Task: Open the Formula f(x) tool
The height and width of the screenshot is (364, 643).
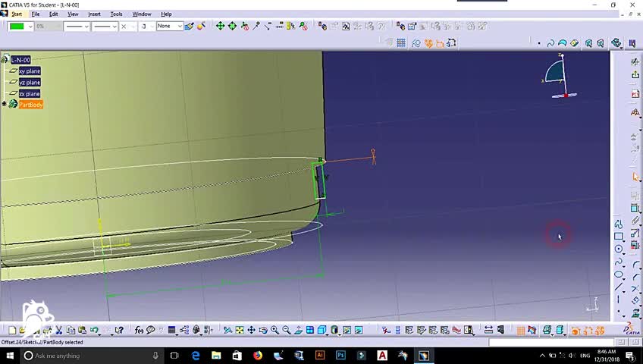Action: click(x=139, y=330)
